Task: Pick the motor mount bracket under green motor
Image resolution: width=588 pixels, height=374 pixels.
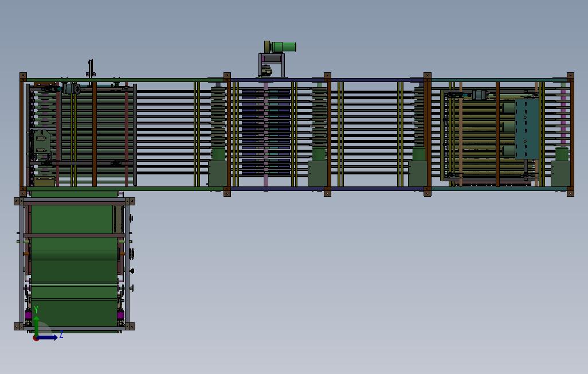Action: (x=272, y=65)
